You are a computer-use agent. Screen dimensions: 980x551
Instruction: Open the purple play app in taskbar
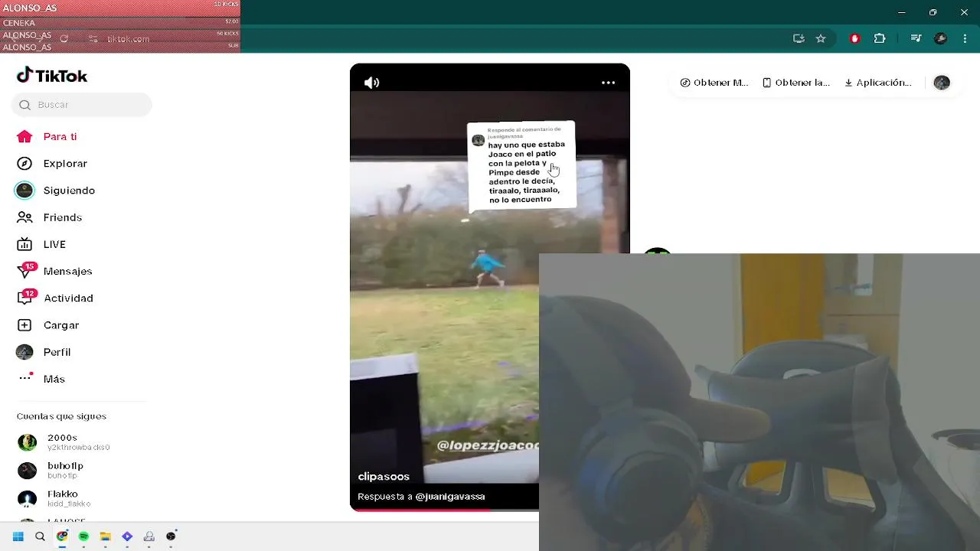[127, 536]
